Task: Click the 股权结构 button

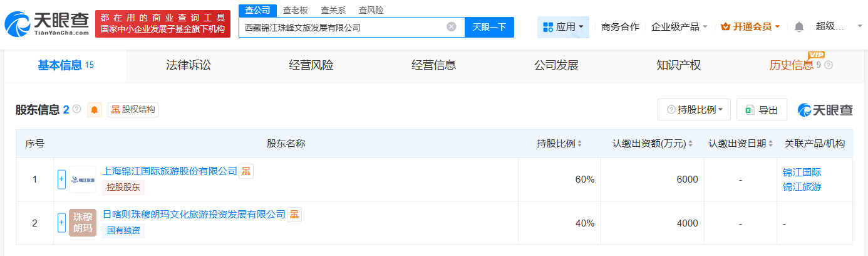Action: click(x=133, y=110)
